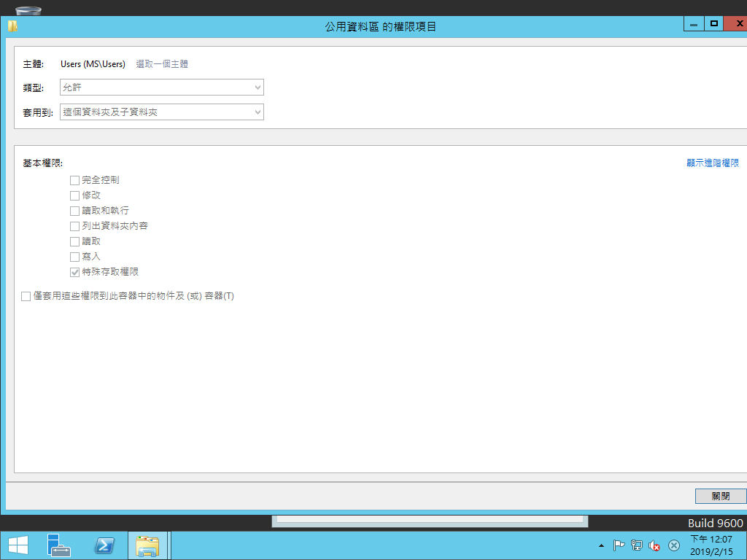Image resolution: width=747 pixels, height=560 pixels.
Task: Toggle the 列出資料夾內容 checkbox
Action: (x=75, y=226)
